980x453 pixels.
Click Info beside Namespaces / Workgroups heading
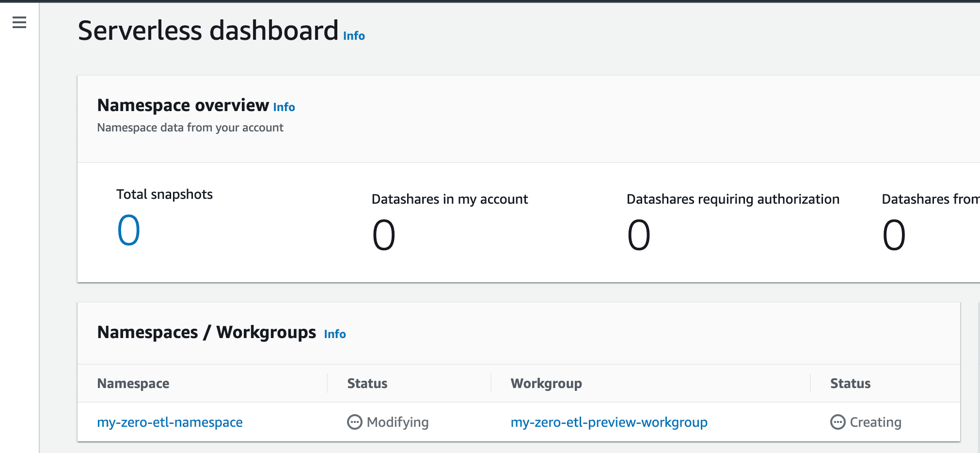point(335,334)
